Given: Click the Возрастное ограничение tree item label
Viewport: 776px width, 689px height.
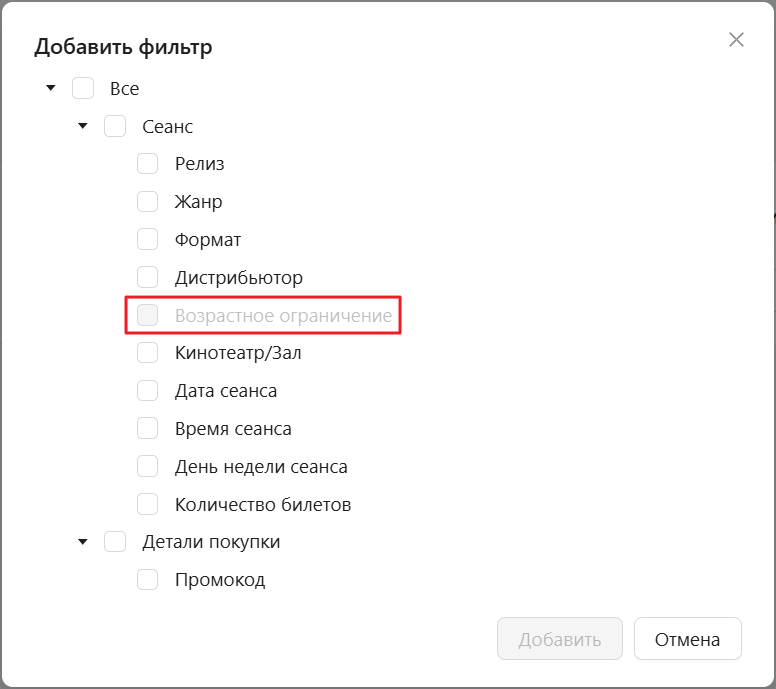Looking at the screenshot, I should tap(283, 316).
